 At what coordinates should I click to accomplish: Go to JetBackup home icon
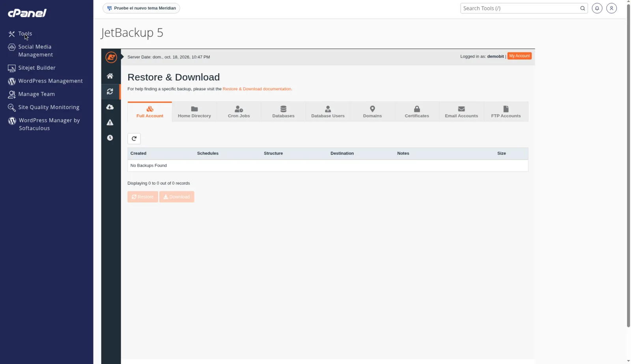(110, 76)
